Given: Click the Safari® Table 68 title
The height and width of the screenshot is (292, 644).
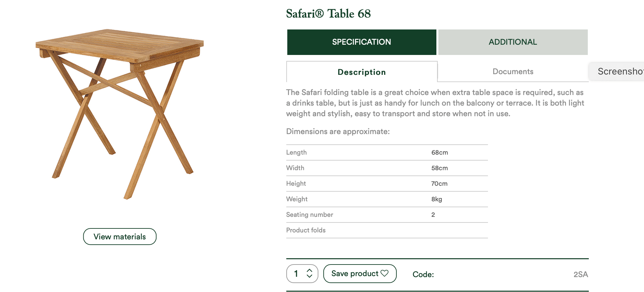Looking at the screenshot, I should click(x=328, y=14).
